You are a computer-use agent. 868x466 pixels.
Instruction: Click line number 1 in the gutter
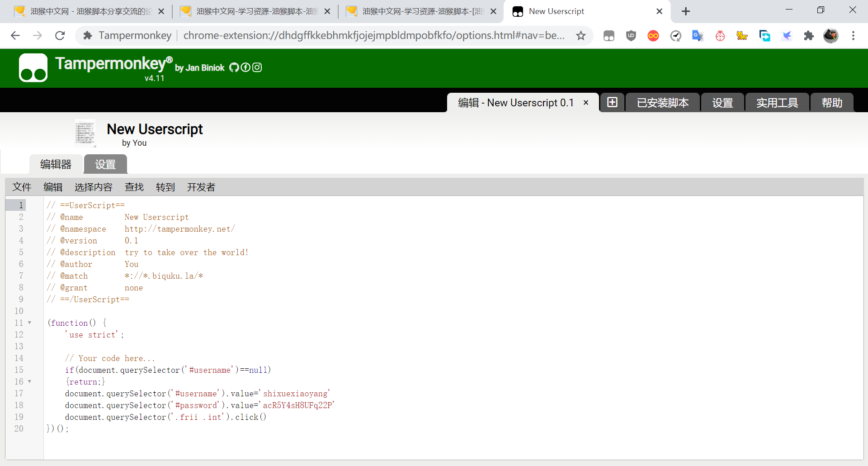(21, 205)
